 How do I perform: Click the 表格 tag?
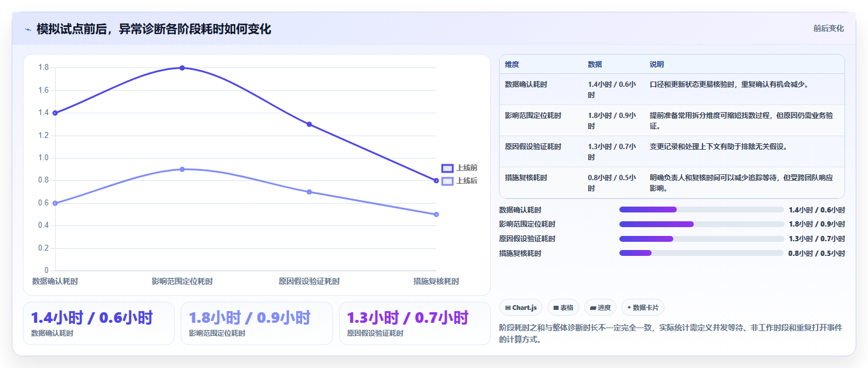[563, 308]
